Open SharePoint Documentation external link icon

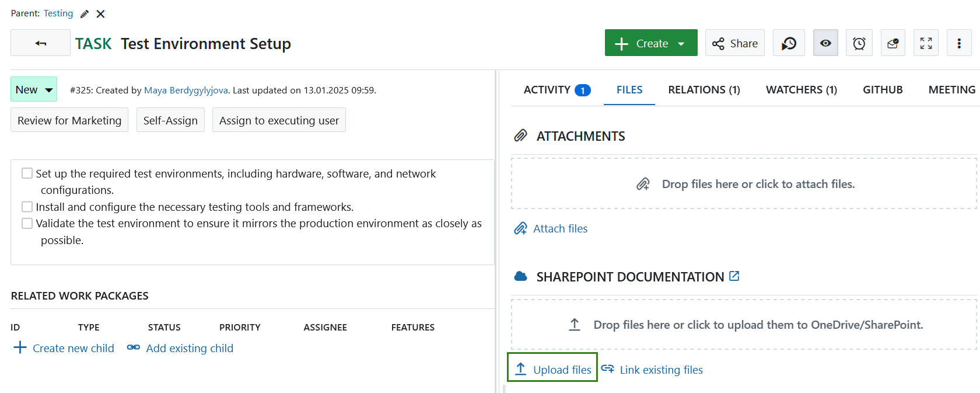click(734, 276)
